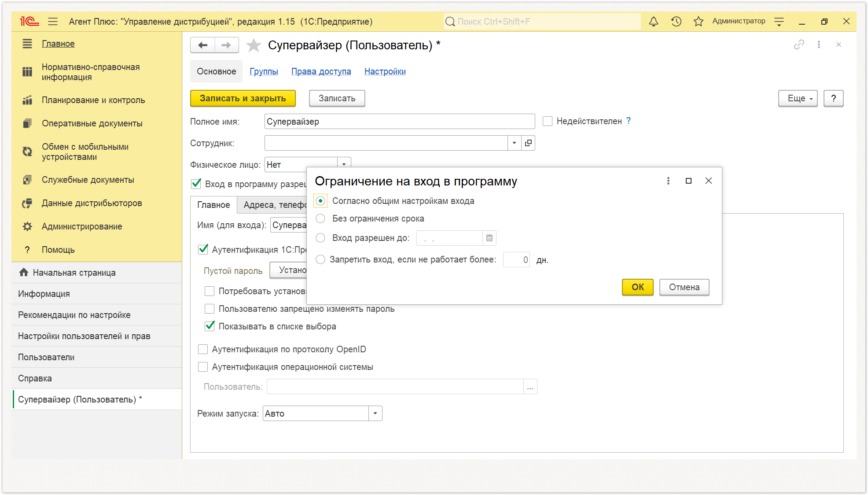Viewport: 868px width, 495px height.
Task: Open form help question button
Action: point(834,98)
